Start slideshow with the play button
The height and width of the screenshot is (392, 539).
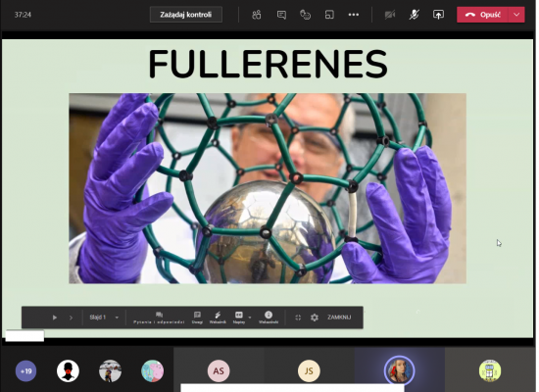55,318
